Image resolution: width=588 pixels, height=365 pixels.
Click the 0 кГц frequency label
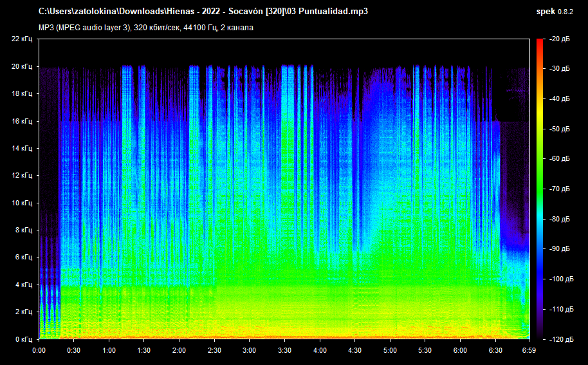tap(24, 339)
